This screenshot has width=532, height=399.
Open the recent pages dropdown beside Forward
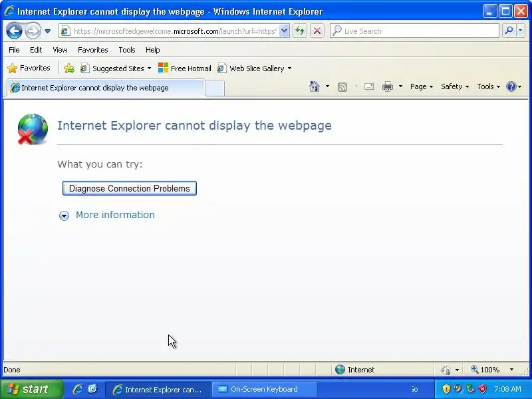point(47,31)
